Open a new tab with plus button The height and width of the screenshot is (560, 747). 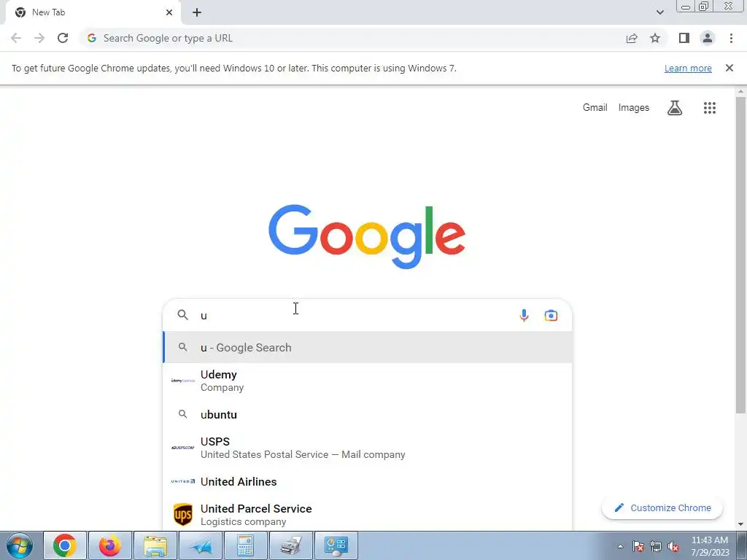point(197,12)
